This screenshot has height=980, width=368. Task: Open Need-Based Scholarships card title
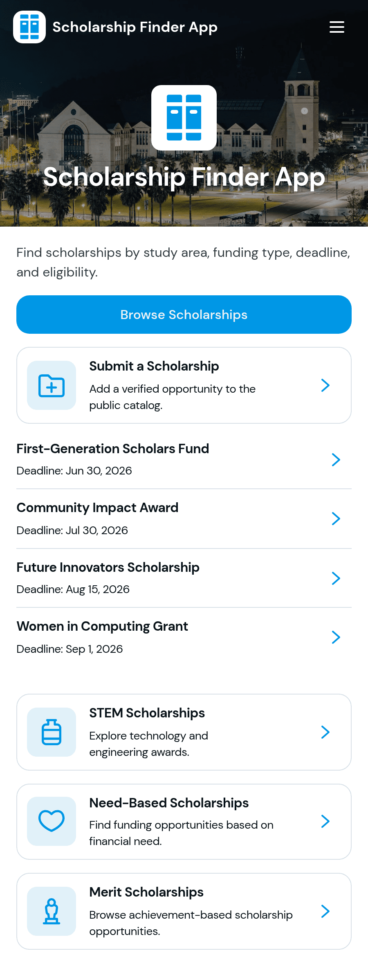click(x=169, y=803)
